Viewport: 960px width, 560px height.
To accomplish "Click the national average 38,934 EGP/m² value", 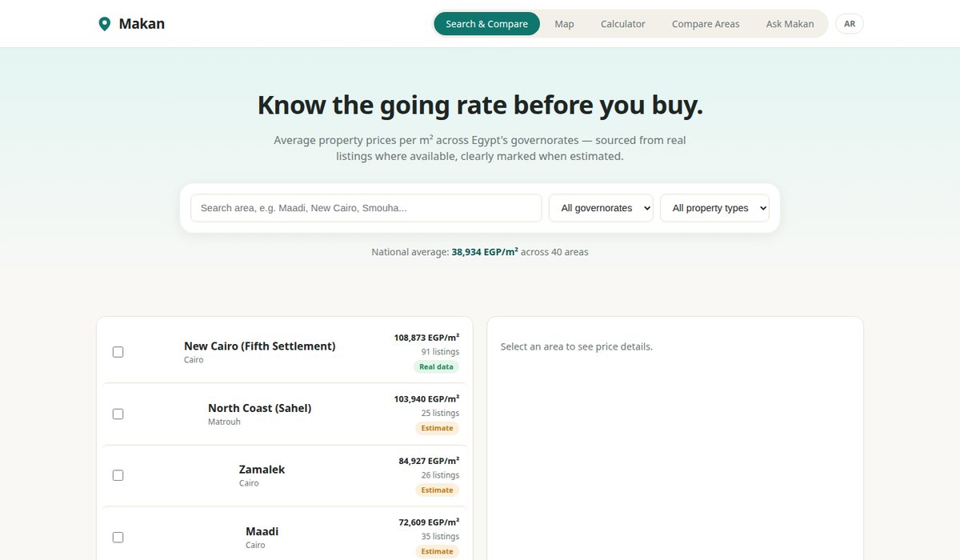I will 485,252.
